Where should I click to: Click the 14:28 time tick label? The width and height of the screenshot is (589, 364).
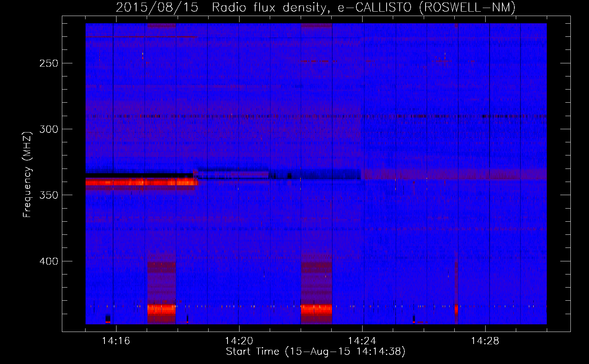tap(485, 341)
